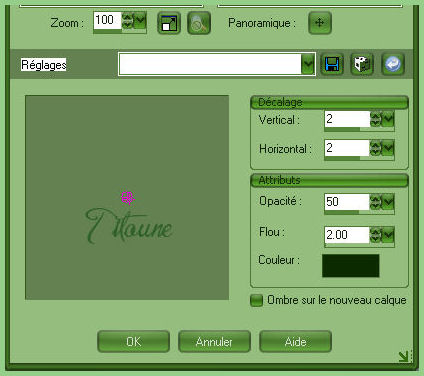
Task: Click the Zoom spinner arrows
Action: tap(127, 21)
